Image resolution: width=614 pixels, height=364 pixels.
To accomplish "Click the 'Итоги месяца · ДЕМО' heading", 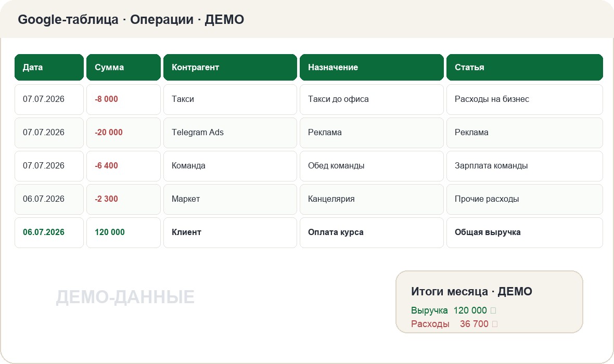I will pos(471,292).
